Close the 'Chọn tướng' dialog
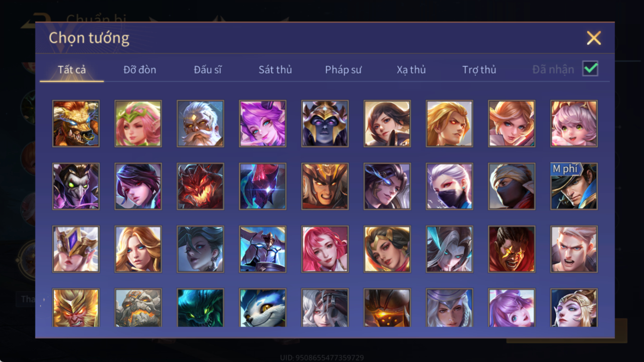The width and height of the screenshot is (644, 362). click(x=593, y=38)
